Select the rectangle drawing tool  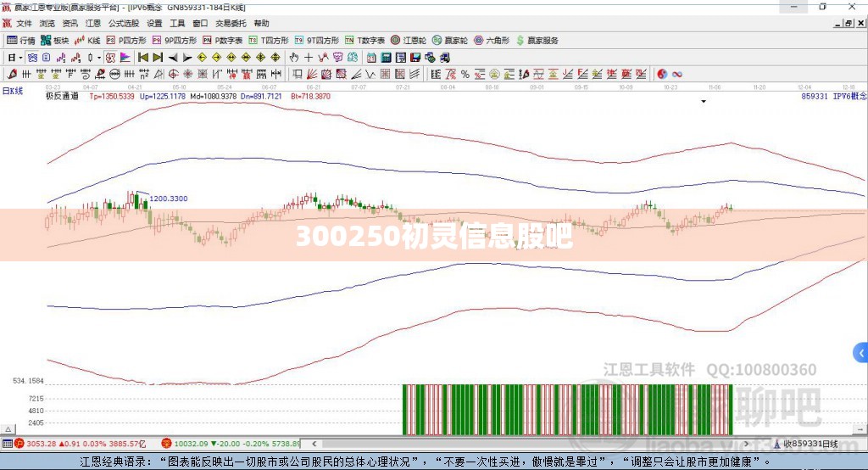pyautogui.click(x=298, y=75)
